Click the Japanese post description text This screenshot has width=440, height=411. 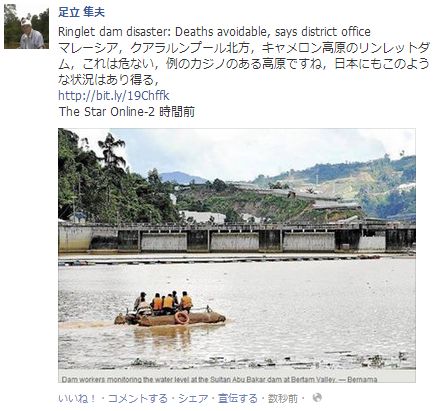click(x=243, y=64)
